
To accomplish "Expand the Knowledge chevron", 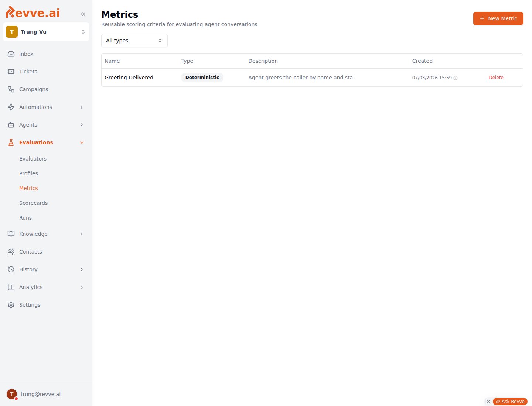I will click(82, 234).
